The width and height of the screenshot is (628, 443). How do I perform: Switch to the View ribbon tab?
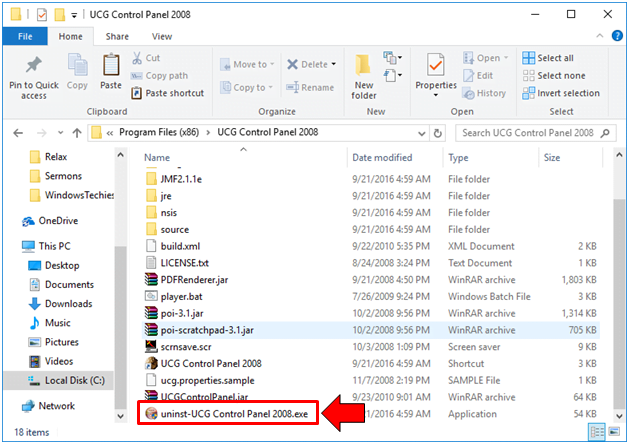pos(161,37)
